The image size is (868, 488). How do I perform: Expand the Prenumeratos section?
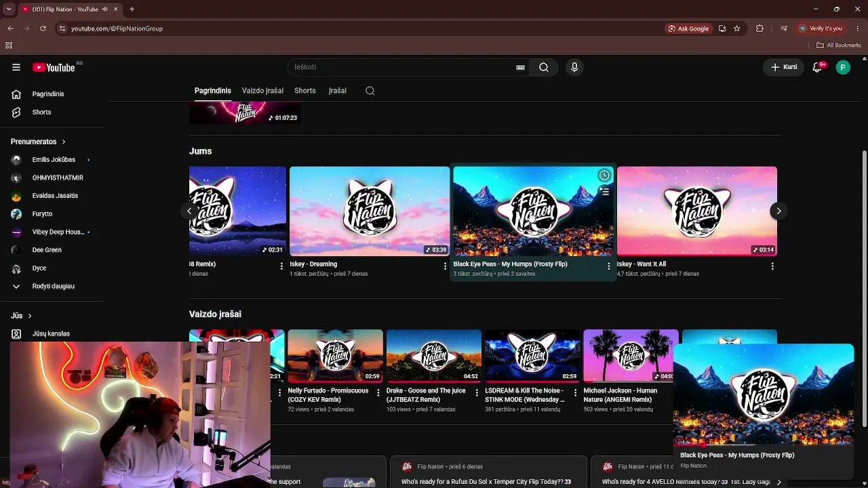point(38,142)
